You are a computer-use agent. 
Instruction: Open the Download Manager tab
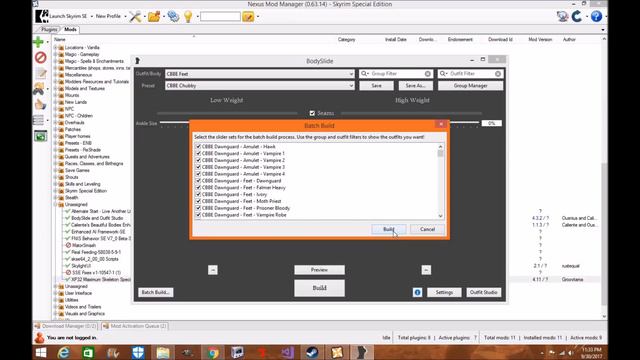pos(66,326)
